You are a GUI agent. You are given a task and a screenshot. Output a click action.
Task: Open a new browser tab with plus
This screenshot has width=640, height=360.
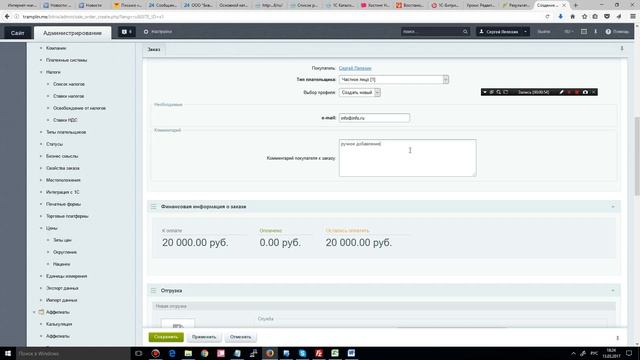click(x=576, y=5)
